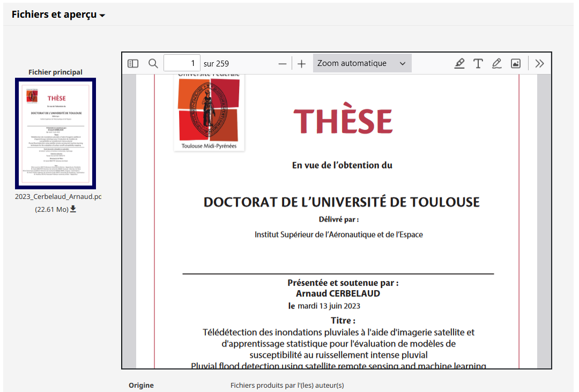579x392 pixels.
Task: Click the 'Titre :' label in the PDF
Action: pyautogui.click(x=343, y=320)
